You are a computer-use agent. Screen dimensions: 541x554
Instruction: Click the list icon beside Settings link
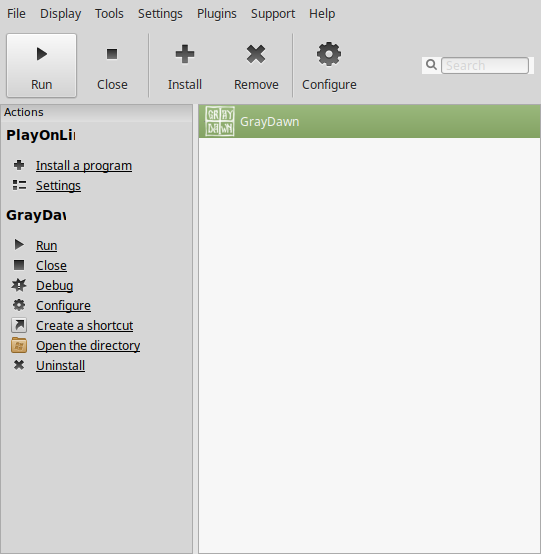coord(19,185)
